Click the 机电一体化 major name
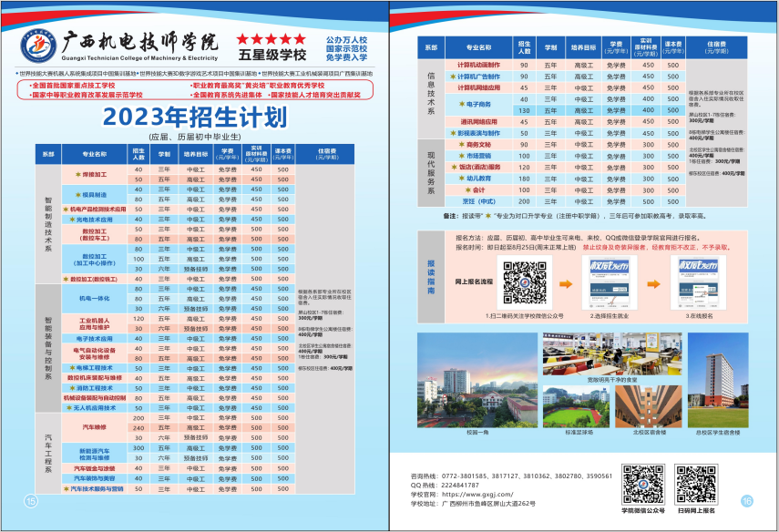779x532 pixels. 95,299
